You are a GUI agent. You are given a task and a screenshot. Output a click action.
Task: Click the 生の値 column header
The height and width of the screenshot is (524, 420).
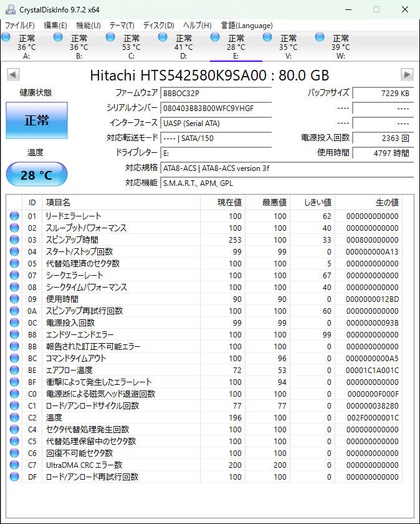pos(368,203)
